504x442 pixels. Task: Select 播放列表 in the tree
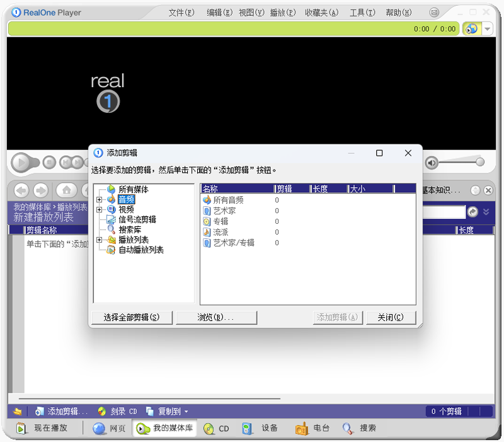134,240
